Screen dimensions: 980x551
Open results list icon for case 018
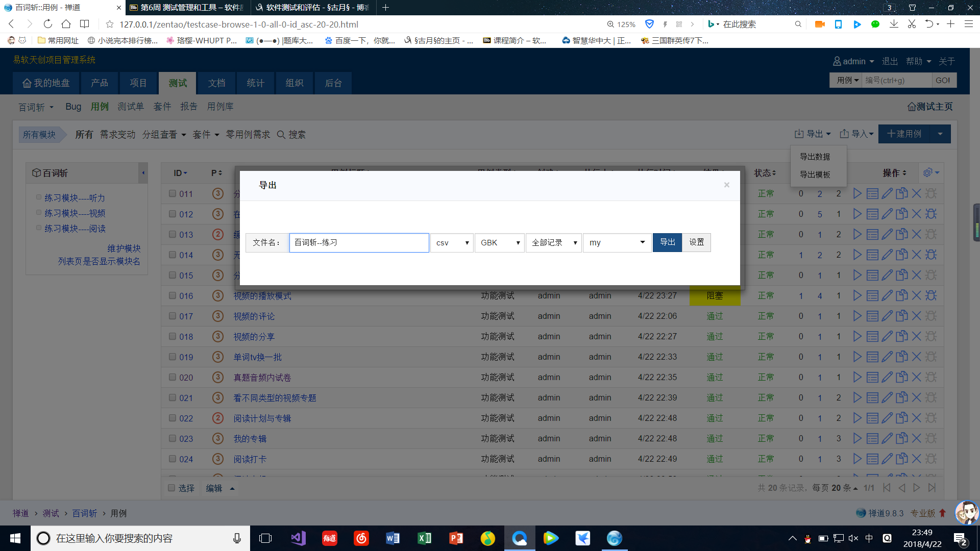(872, 337)
